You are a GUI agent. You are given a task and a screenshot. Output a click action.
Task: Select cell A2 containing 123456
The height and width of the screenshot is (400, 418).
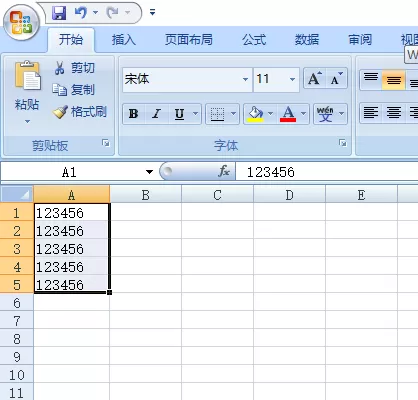[72, 230]
